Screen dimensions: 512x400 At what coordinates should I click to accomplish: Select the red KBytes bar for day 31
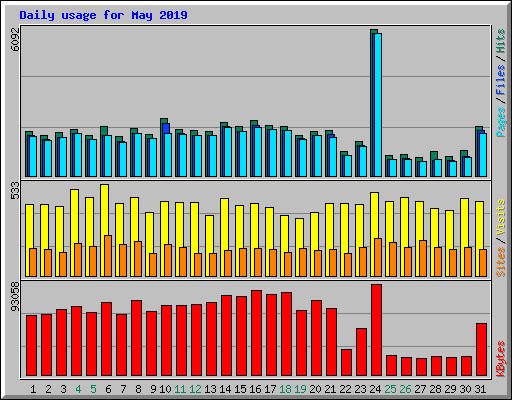coord(481,349)
